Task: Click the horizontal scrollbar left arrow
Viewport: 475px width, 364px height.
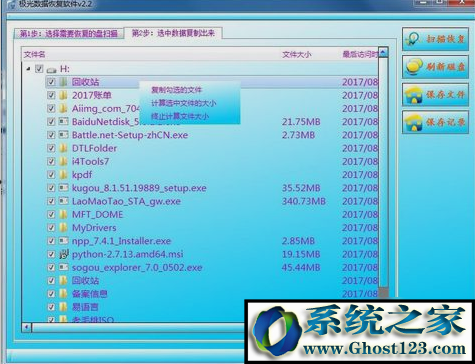Action: (x=27, y=327)
